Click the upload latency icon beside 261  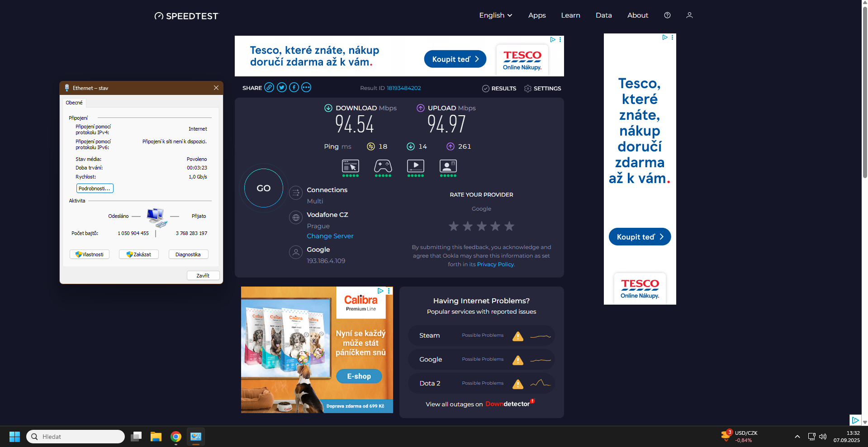(451, 146)
